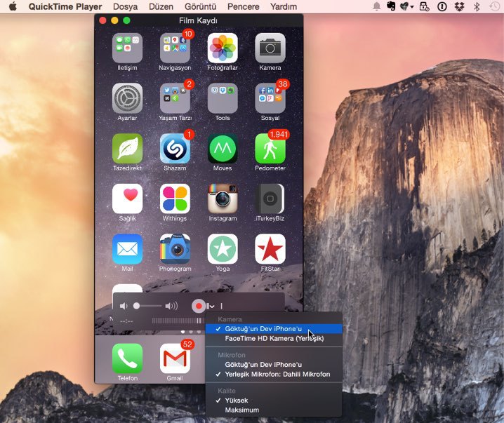Open the Withings app icon

coord(175,199)
